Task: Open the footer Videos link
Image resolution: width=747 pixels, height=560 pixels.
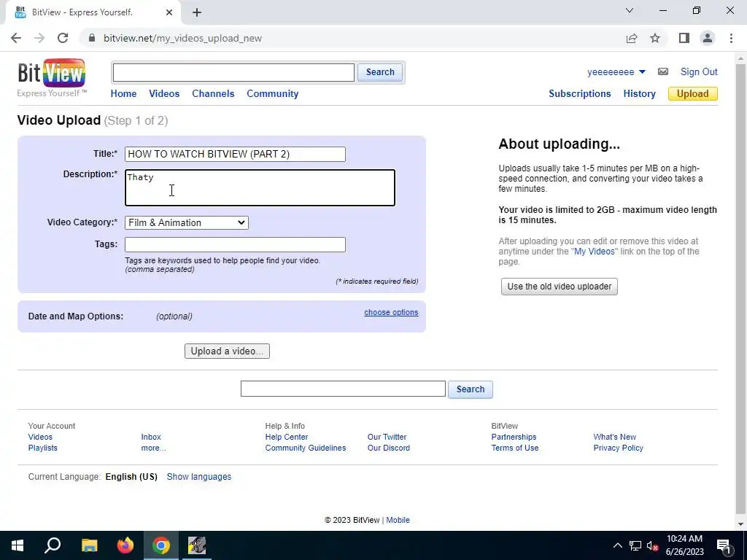Action: [x=40, y=437]
